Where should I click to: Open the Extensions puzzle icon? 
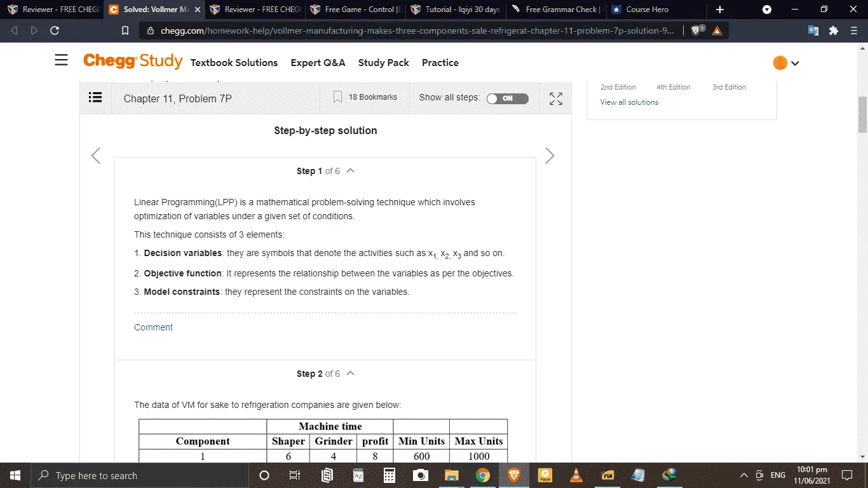coord(834,30)
